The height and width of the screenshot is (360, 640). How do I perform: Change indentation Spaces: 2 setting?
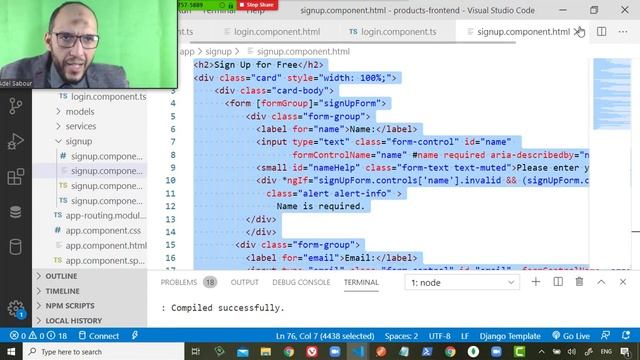pos(401,336)
